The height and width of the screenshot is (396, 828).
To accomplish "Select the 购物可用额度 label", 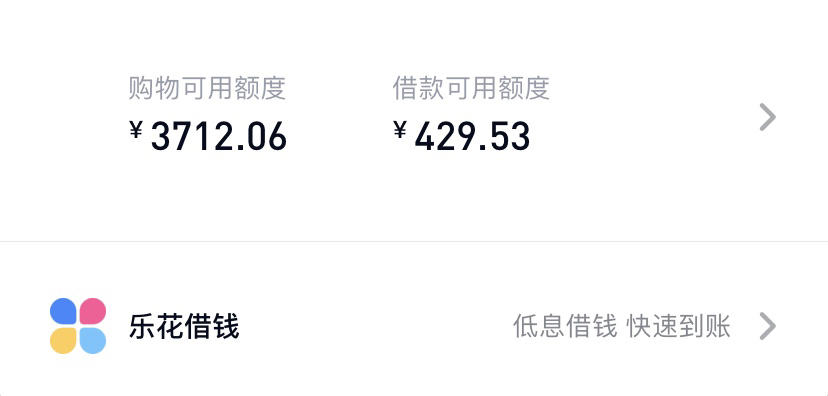I will tap(207, 88).
